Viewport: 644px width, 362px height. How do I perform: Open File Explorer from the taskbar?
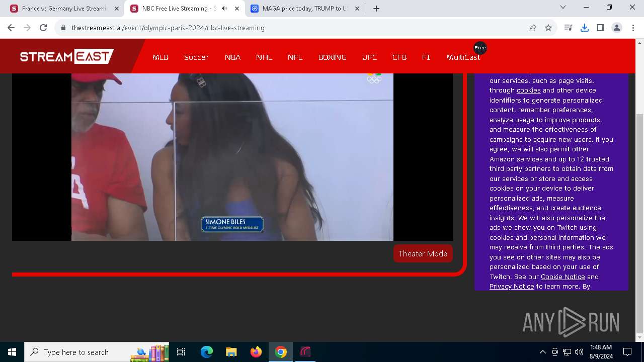tap(231, 352)
